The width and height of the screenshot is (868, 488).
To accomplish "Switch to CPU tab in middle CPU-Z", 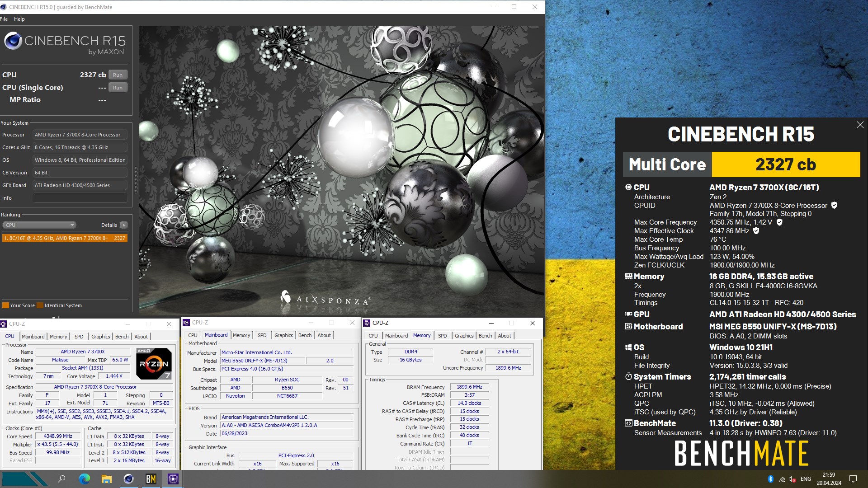I will (x=193, y=335).
